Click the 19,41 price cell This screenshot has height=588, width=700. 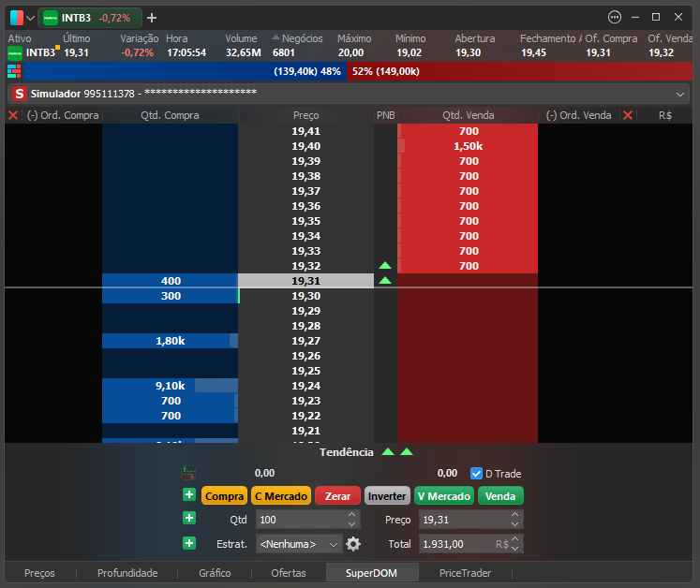tap(305, 131)
